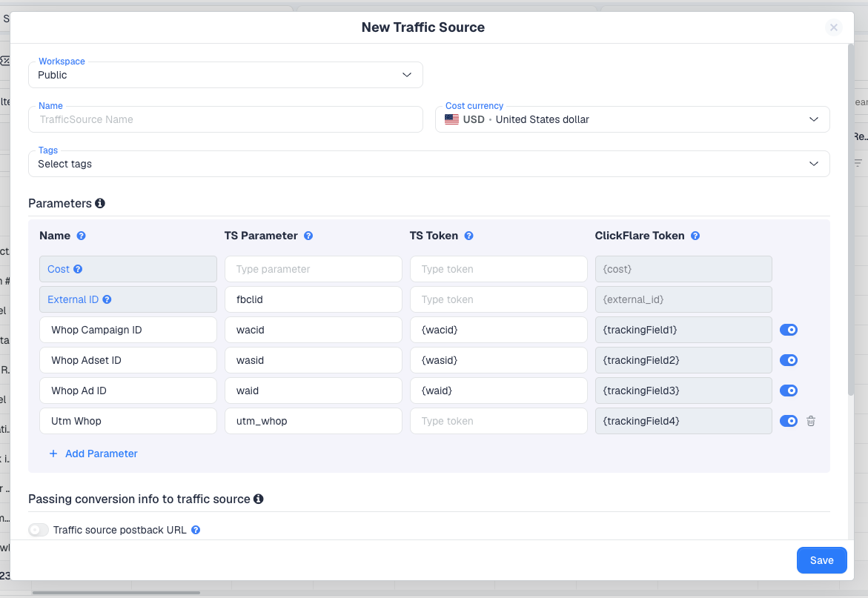The height and width of the screenshot is (598, 868).
Task: Disable the trackingField3 switch
Action: tap(788, 391)
